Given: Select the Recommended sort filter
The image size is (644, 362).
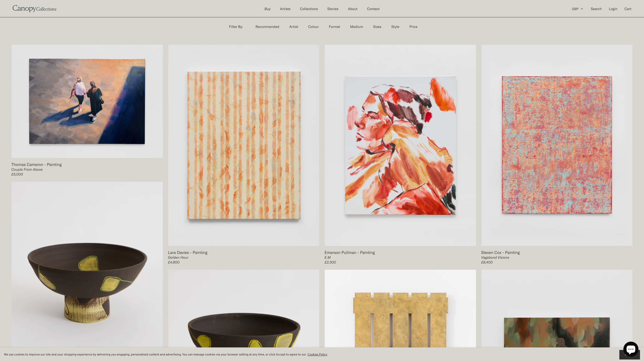Looking at the screenshot, I should [267, 27].
